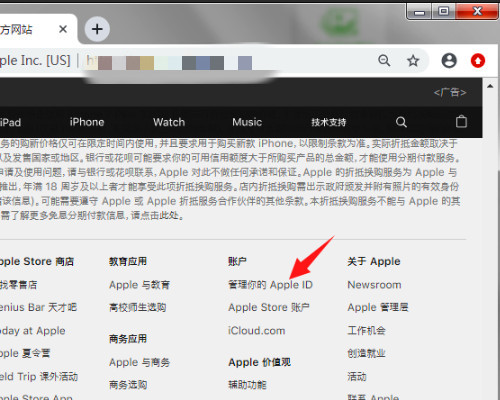Click the 管理你的 Apple ID link
500x400 pixels.
(x=270, y=285)
